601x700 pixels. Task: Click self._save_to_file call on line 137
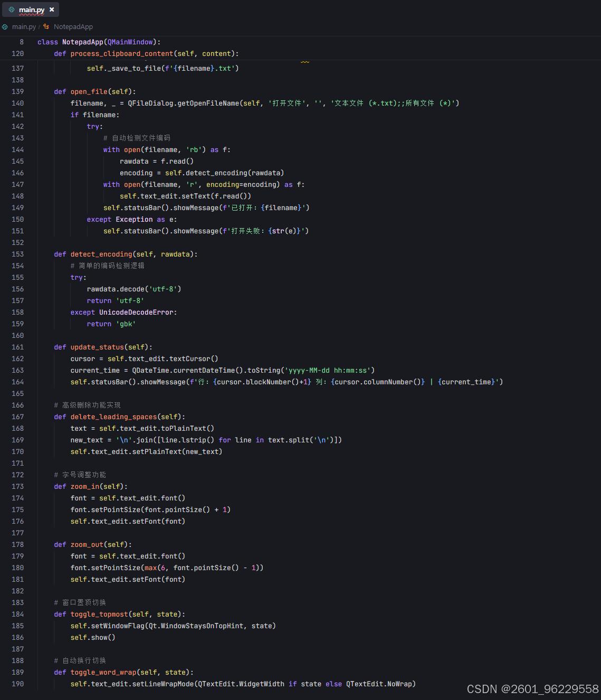point(163,68)
